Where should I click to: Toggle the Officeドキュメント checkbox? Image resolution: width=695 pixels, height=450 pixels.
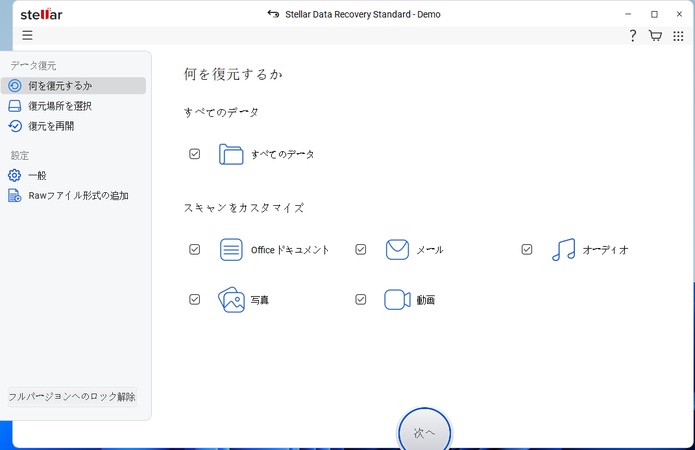pos(195,250)
